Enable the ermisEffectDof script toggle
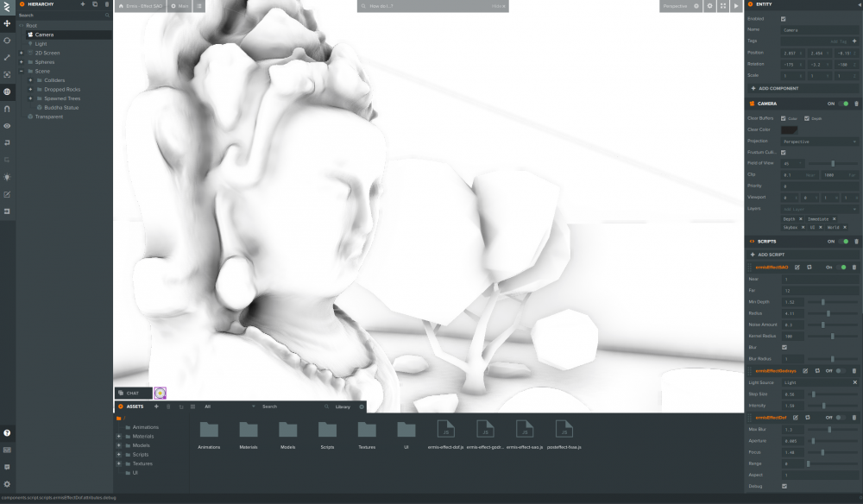This screenshot has height=504, width=863. 841,418
